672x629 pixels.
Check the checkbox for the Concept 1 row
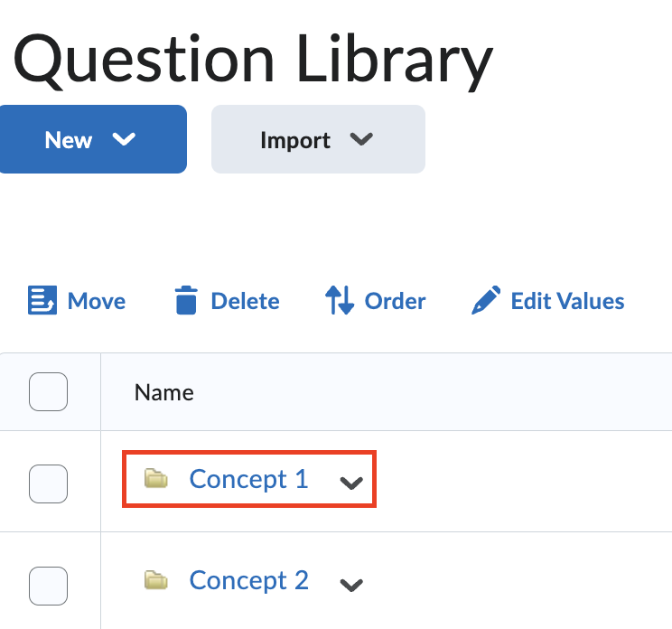pyautogui.click(x=49, y=483)
